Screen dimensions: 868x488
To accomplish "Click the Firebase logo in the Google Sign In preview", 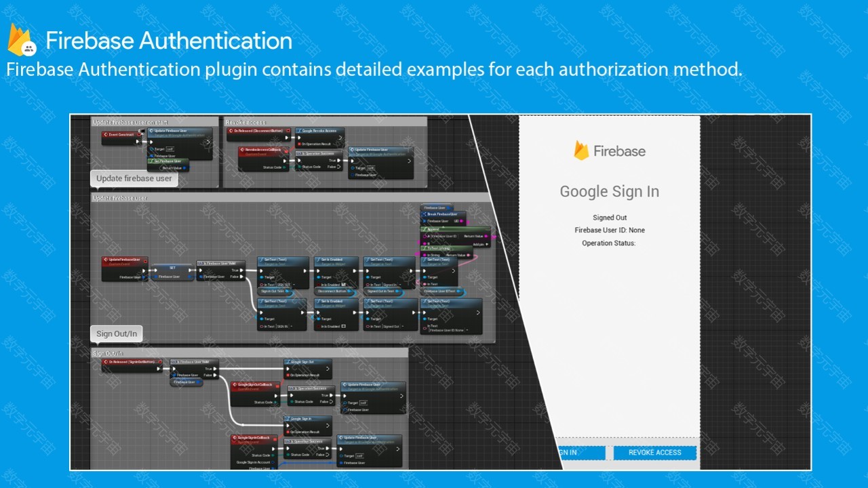I will point(610,151).
